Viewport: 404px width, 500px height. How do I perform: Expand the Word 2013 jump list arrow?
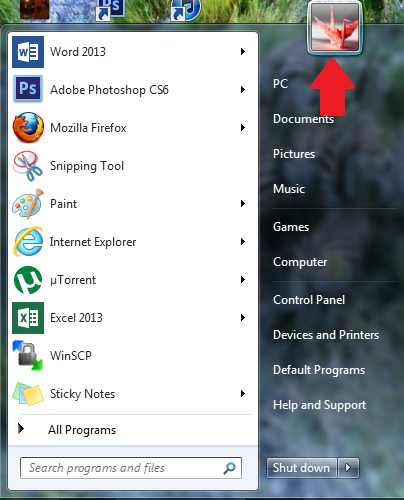point(243,51)
